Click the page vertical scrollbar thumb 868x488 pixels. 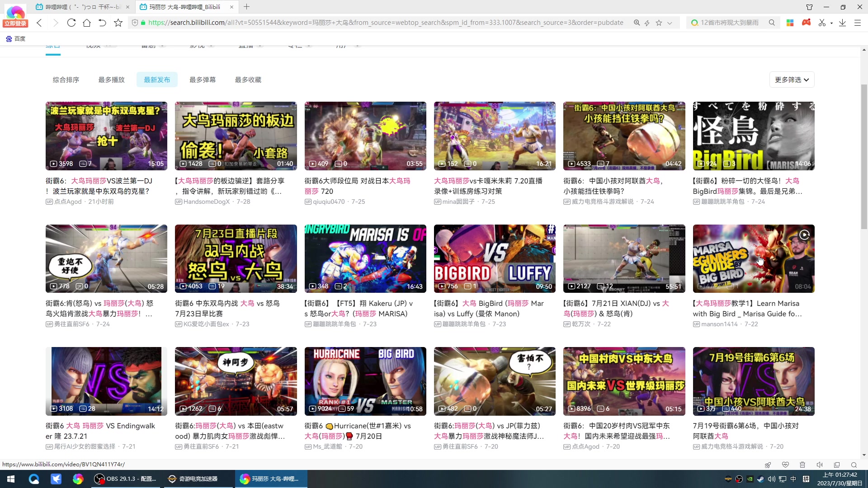tap(864, 156)
